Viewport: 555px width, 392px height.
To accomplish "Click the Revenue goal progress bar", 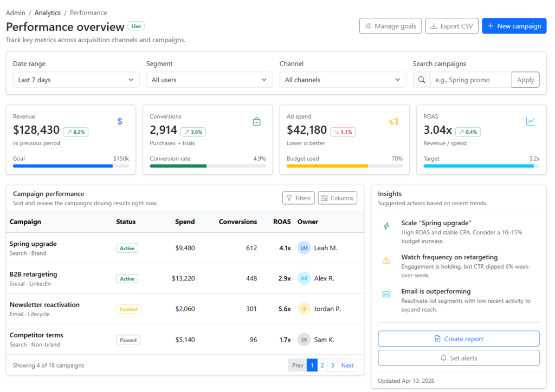I will (70, 166).
